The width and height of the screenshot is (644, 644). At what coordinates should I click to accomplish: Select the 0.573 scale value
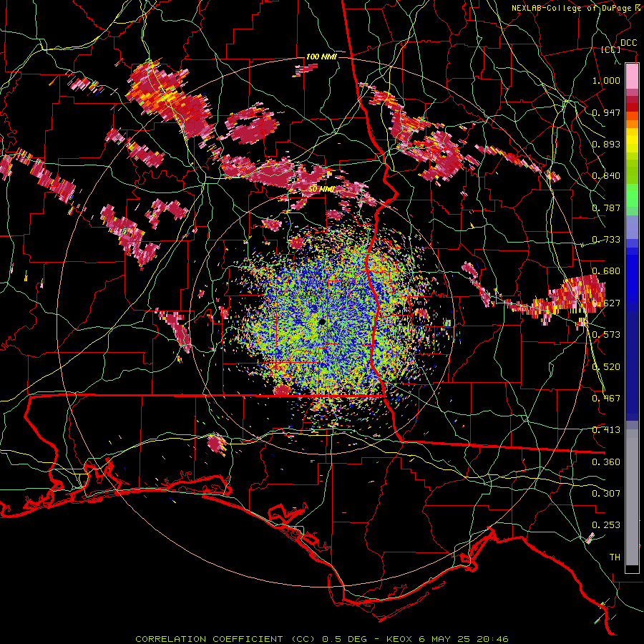coord(606,335)
